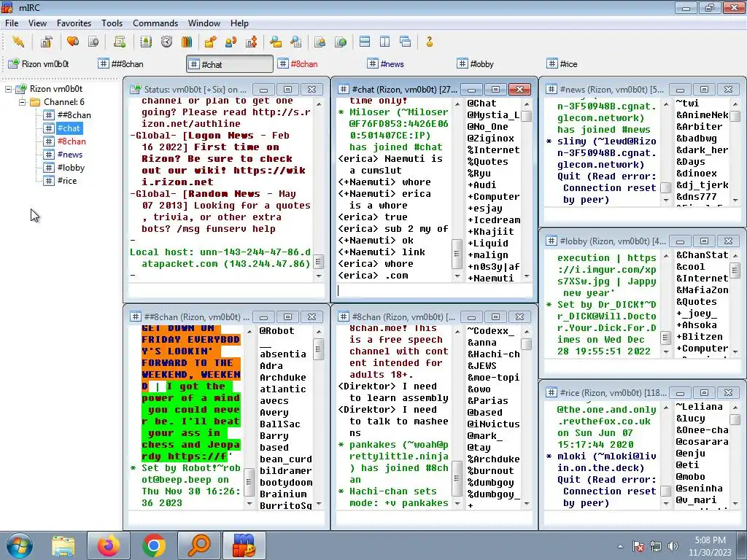The image size is (747, 560).
Task: Open the Windows Start button
Action: tap(20, 545)
